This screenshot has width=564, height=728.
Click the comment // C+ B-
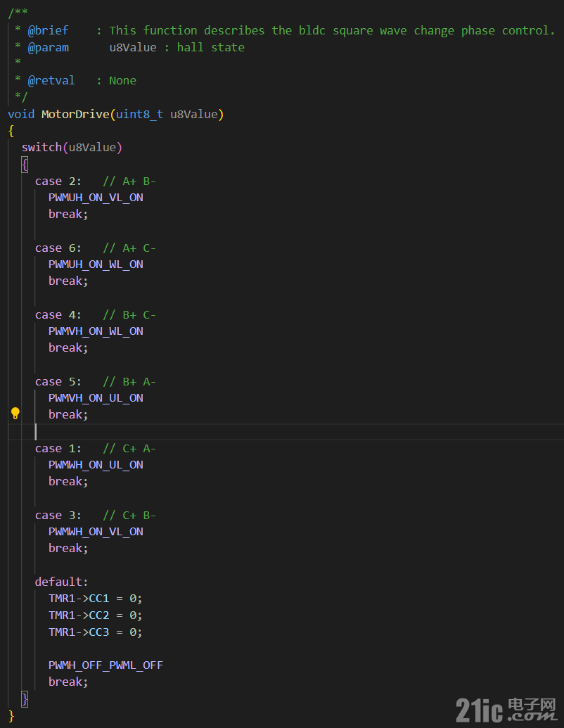tap(129, 516)
